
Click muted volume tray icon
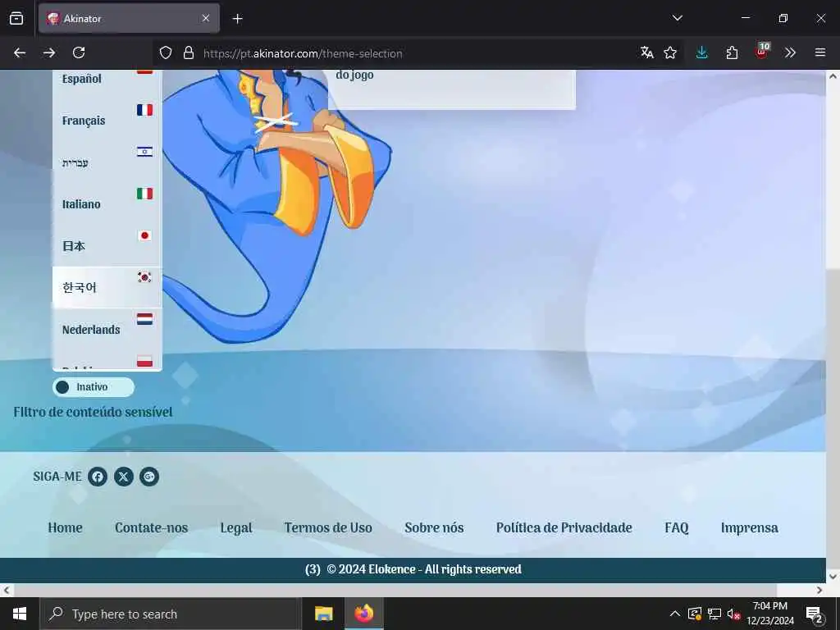[734, 614]
